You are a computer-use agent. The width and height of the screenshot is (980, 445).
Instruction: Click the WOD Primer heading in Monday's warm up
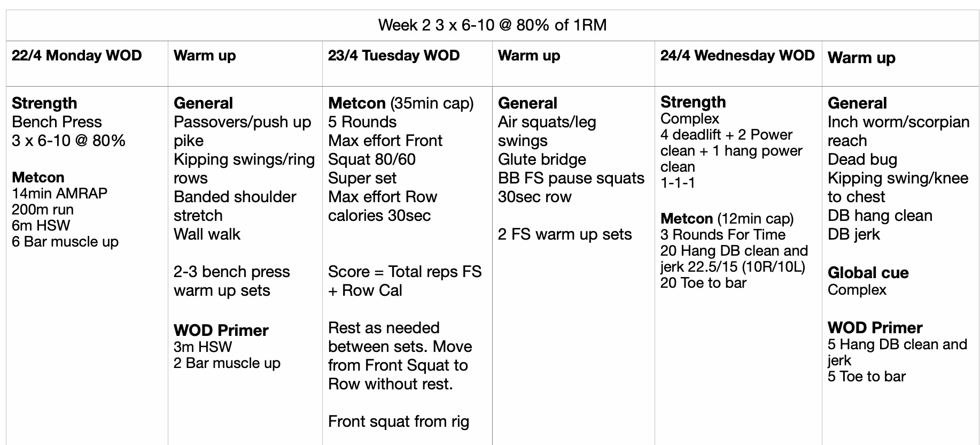(221, 330)
